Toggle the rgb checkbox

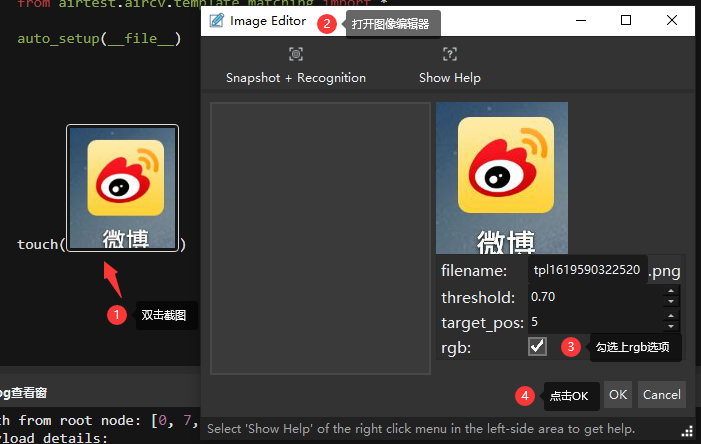tap(537, 347)
